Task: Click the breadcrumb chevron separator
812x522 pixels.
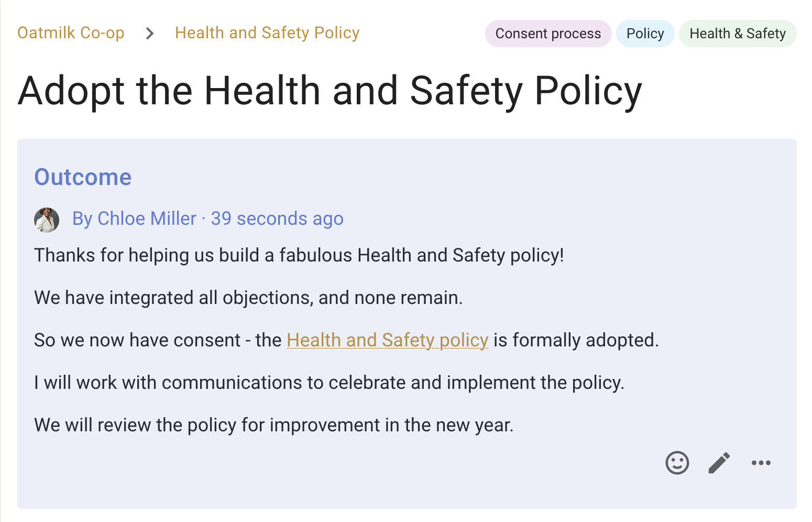Action: point(150,34)
